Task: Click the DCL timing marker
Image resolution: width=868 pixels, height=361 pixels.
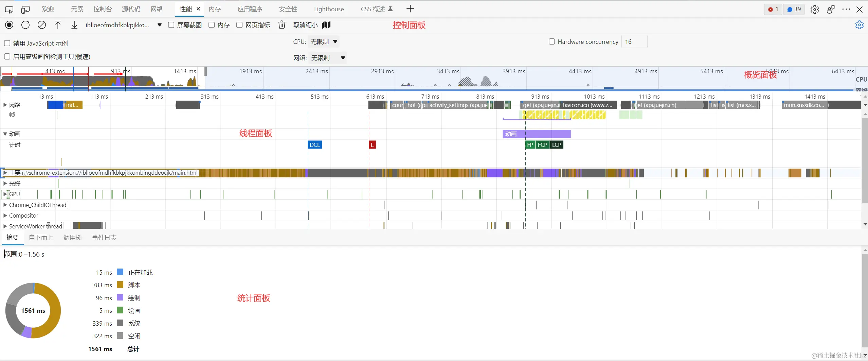Action: [315, 145]
